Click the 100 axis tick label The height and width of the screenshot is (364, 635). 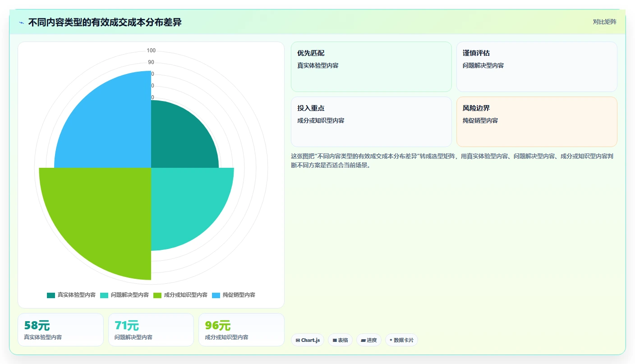click(151, 51)
